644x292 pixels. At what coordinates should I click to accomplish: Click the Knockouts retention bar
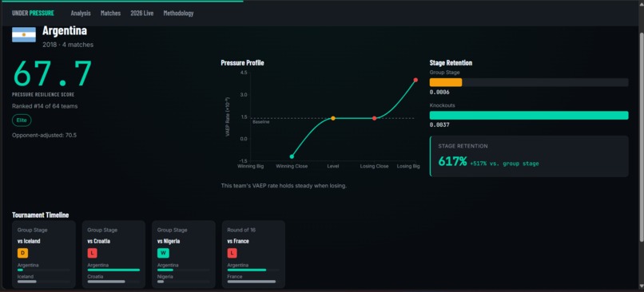pyautogui.click(x=529, y=115)
